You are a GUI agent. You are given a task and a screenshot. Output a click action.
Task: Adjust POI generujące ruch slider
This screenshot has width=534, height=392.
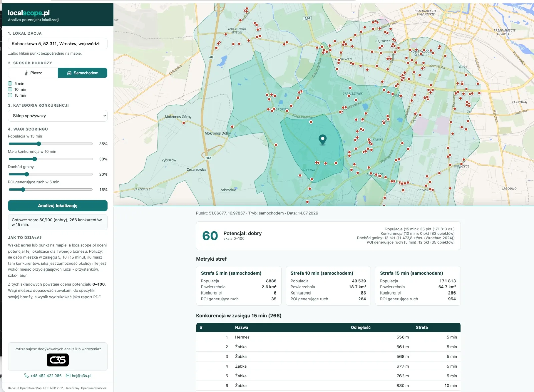coord(50,190)
